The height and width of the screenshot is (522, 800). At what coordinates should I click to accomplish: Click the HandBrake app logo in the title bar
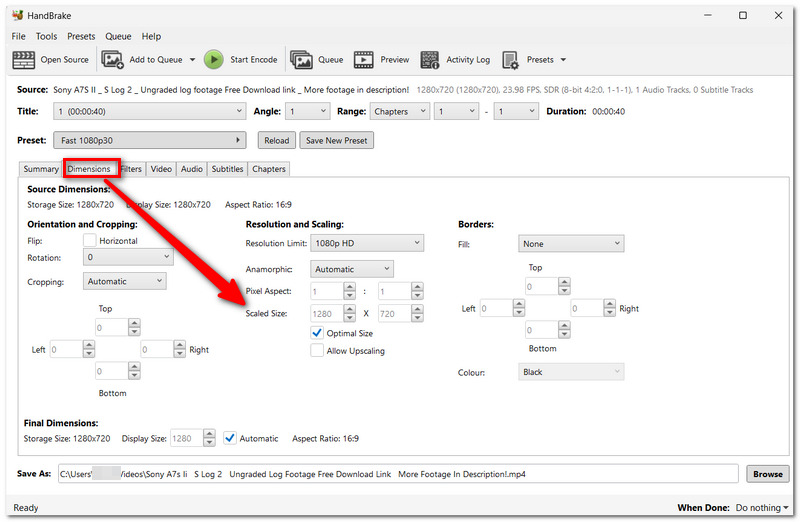tap(18, 15)
